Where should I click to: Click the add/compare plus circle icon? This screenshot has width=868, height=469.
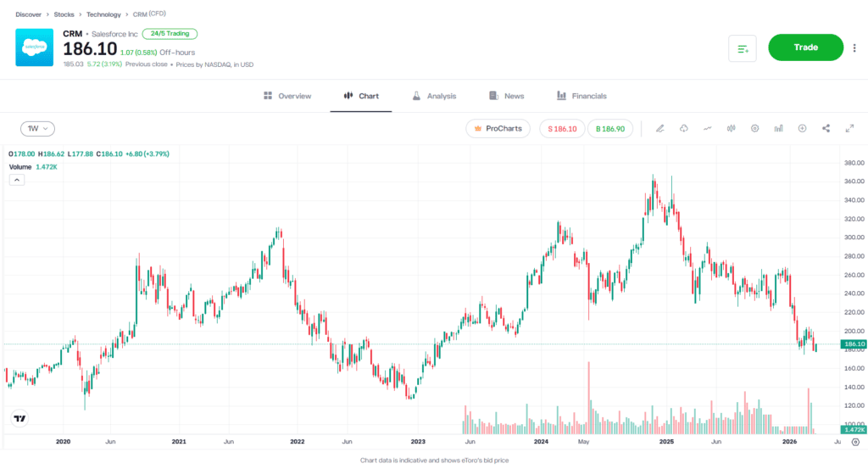pyautogui.click(x=802, y=129)
